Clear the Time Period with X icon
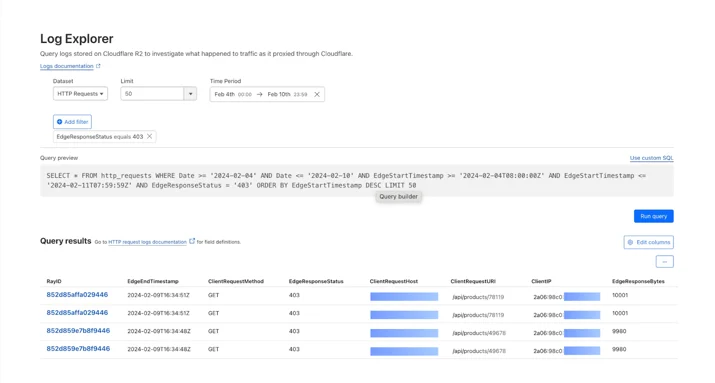The height and width of the screenshot is (383, 715). pos(317,94)
